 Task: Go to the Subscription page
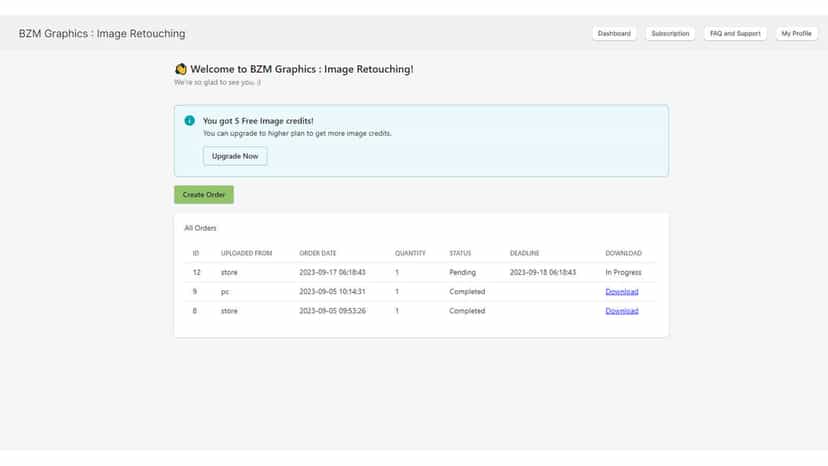tap(670, 33)
